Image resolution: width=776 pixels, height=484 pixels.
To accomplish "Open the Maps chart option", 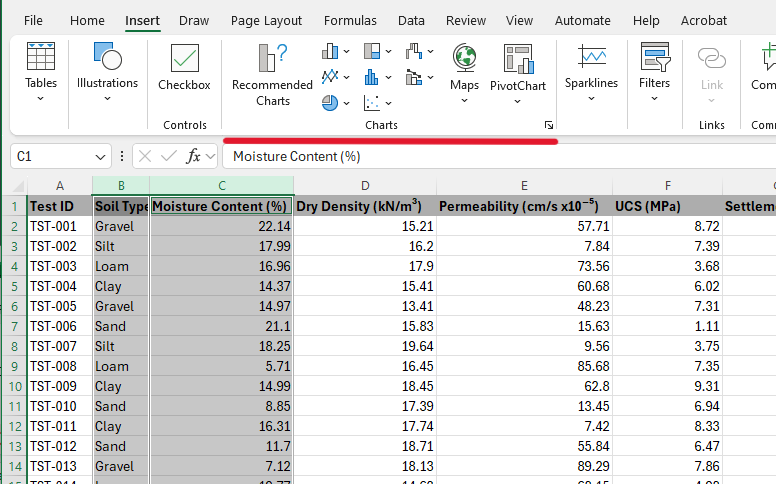I will (464, 74).
